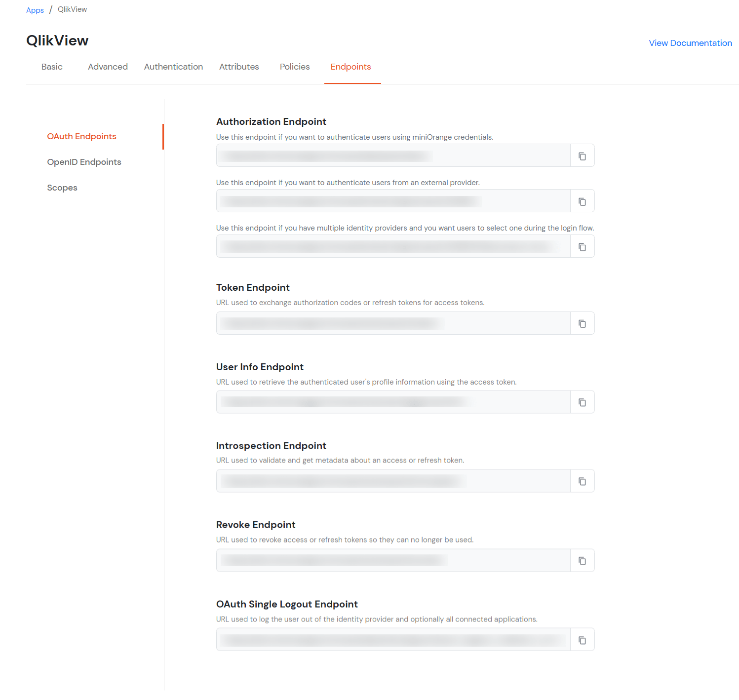739x700 pixels.
Task: Open Scopes in the sidebar
Action: tap(62, 188)
